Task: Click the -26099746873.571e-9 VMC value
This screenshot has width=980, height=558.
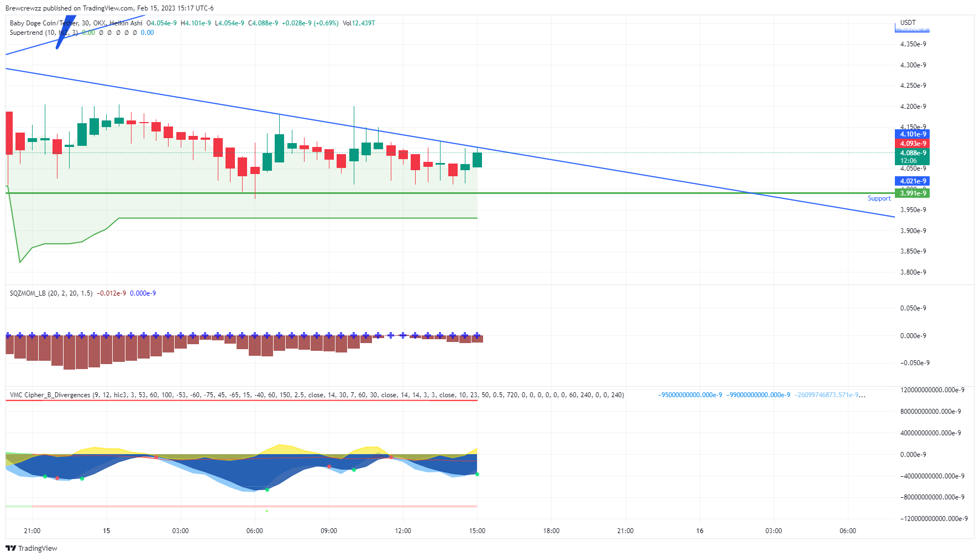Action: point(830,395)
